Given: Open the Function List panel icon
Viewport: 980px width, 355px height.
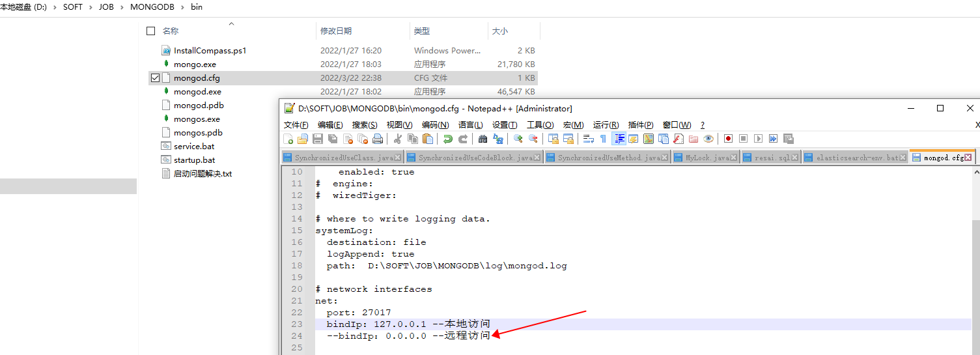Looking at the screenshot, I should click(x=679, y=139).
